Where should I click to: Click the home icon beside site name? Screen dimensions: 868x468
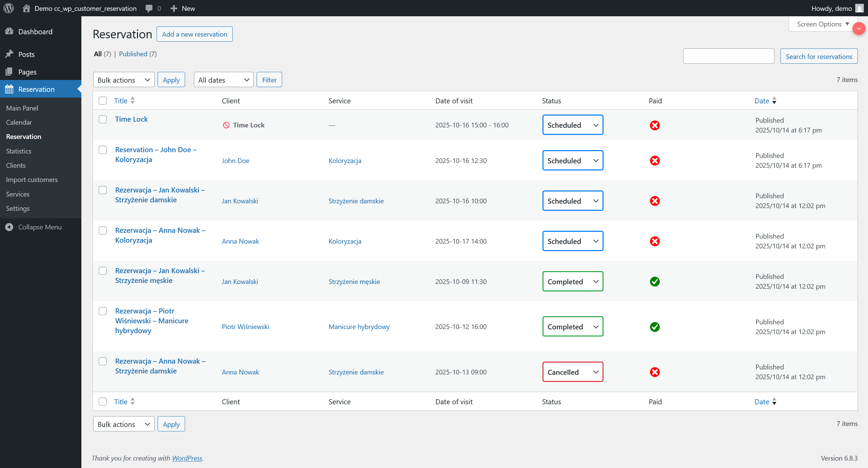click(x=26, y=8)
